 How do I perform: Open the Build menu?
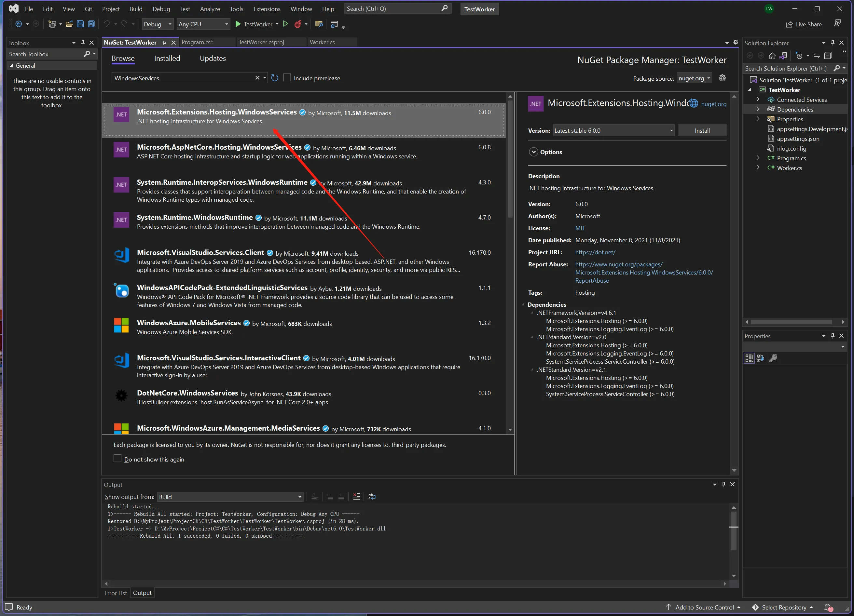pos(136,9)
